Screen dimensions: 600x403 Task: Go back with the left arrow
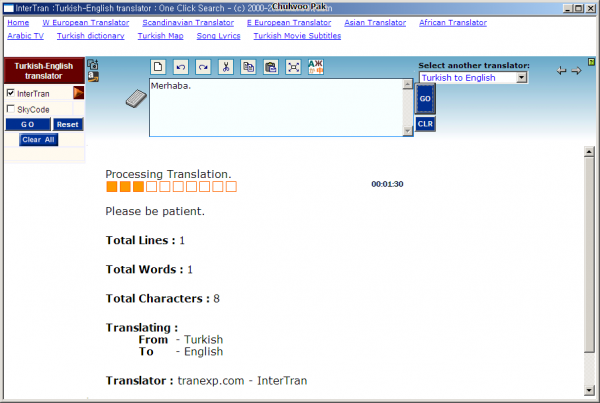[561, 70]
